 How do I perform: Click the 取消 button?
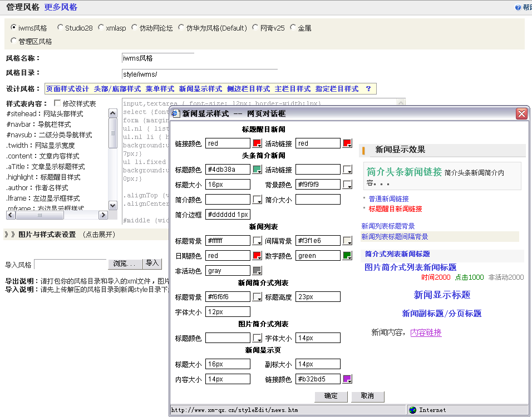pyautogui.click(x=367, y=396)
